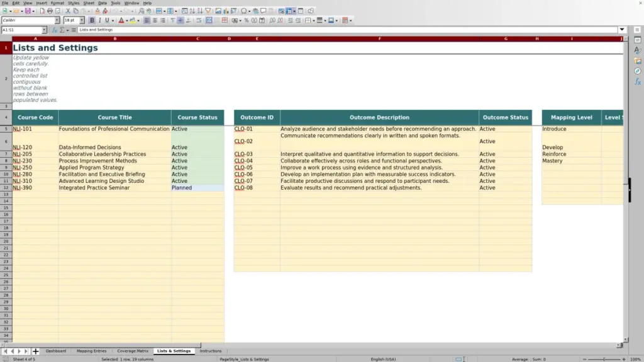Toggle Italic formatting
This screenshot has height=362, width=644.
click(x=100, y=21)
